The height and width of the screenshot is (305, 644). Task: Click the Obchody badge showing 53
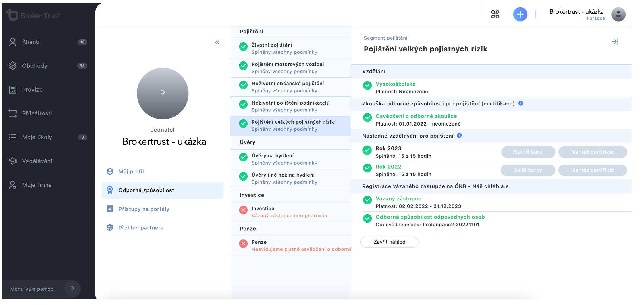coord(82,66)
